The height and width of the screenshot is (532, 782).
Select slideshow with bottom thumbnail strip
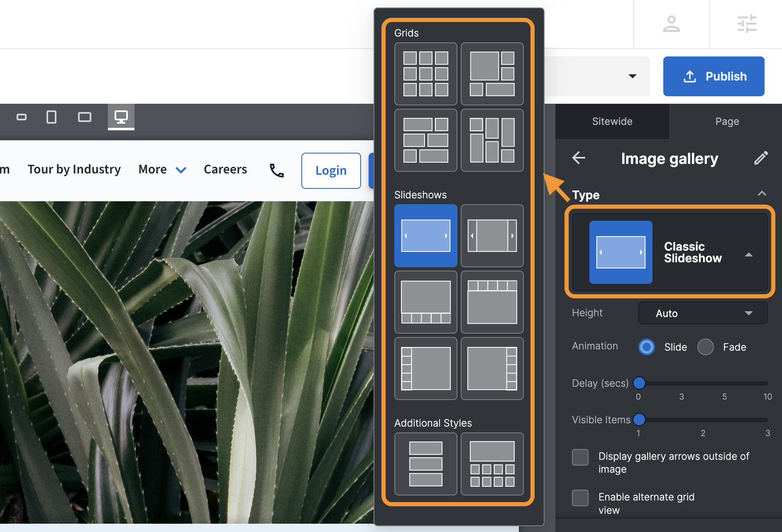click(x=425, y=302)
